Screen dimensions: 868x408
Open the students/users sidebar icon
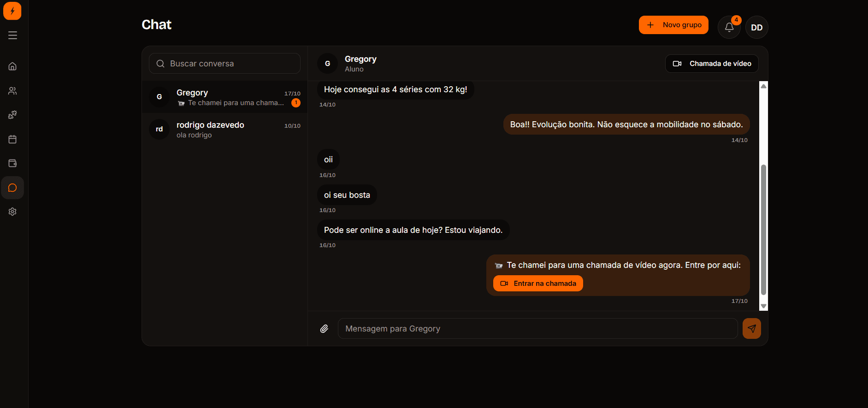coord(12,91)
